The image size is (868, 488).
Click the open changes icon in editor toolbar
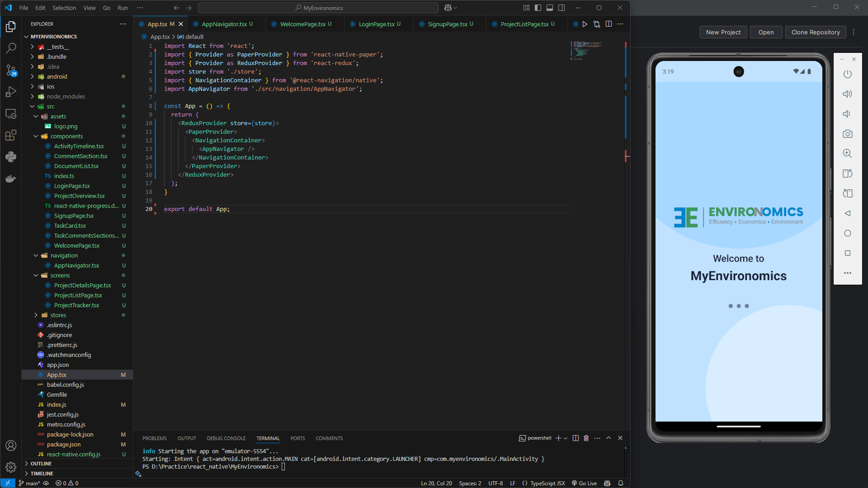597,24
